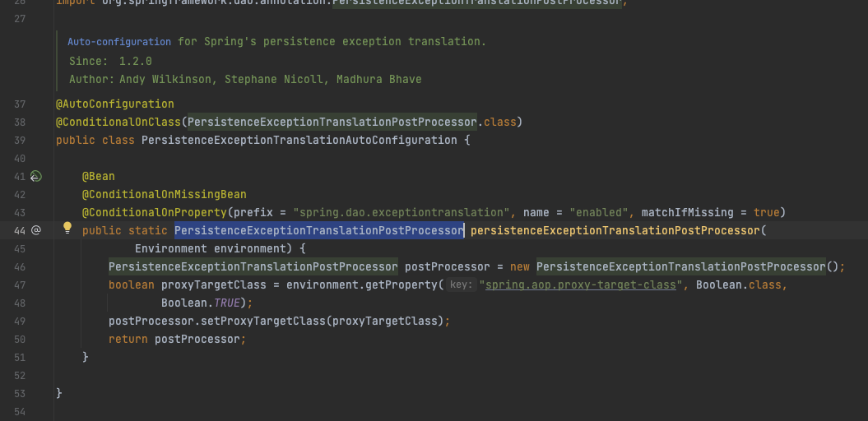This screenshot has width=868, height=421.
Task: Click the @ConditionalOnMissingBean annotation
Action: (x=165, y=195)
